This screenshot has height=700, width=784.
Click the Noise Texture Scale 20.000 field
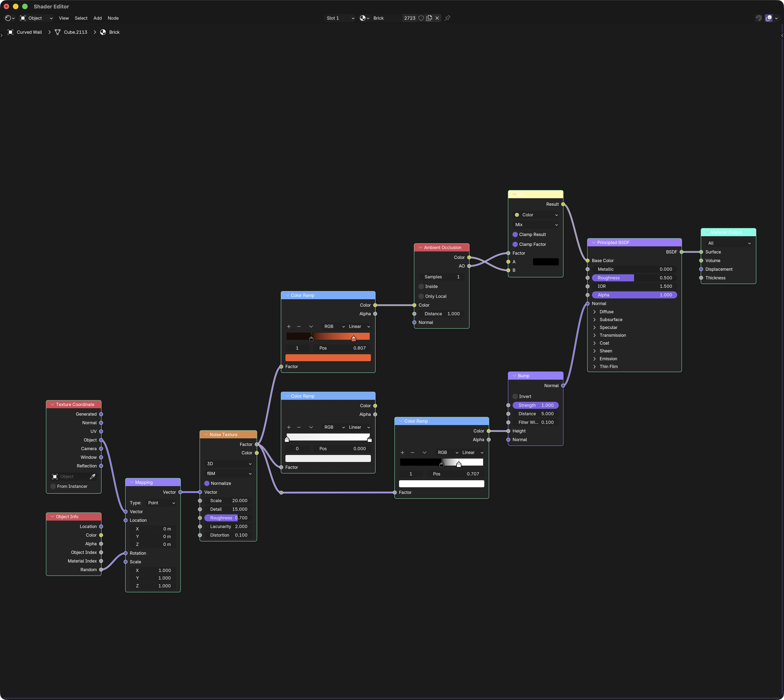(x=228, y=501)
